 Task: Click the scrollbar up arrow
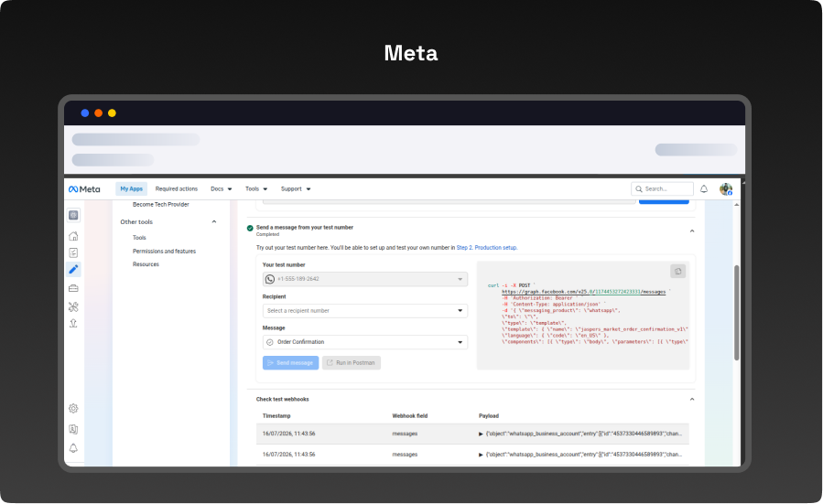click(736, 205)
